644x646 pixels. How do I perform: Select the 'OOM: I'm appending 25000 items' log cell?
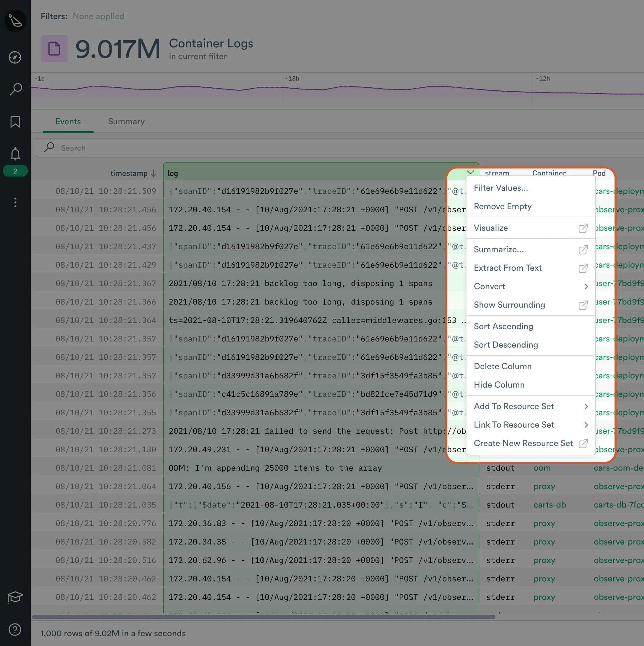pos(321,468)
